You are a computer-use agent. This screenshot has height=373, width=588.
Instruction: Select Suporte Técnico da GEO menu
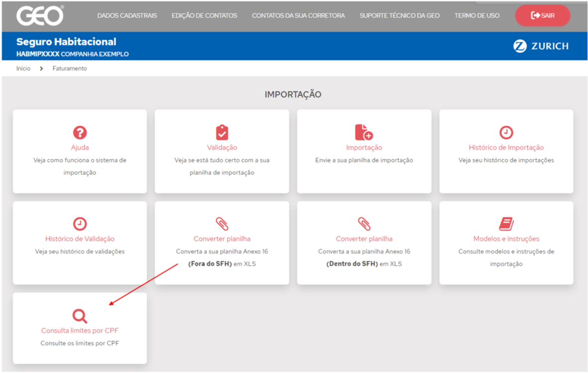click(x=399, y=15)
